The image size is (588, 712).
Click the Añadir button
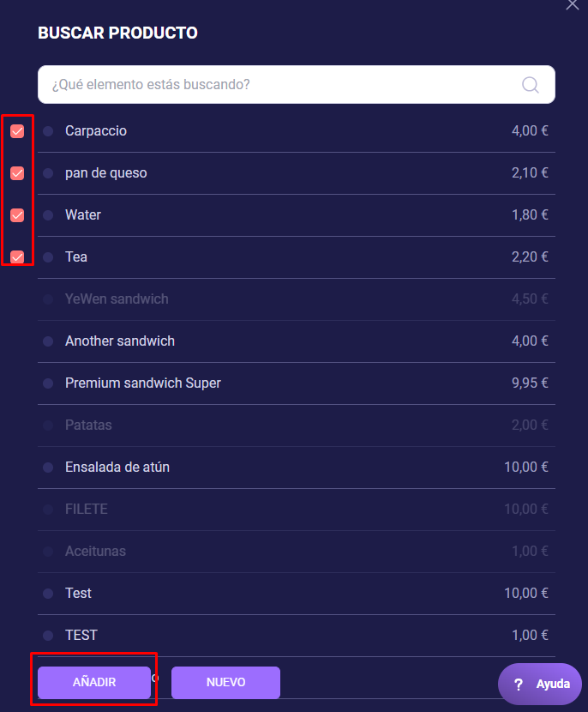click(x=94, y=683)
